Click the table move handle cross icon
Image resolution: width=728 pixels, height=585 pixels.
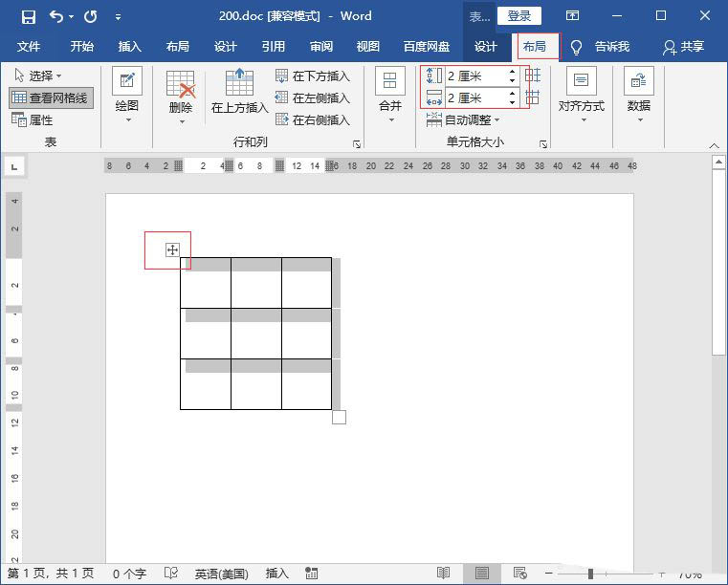tap(172, 250)
